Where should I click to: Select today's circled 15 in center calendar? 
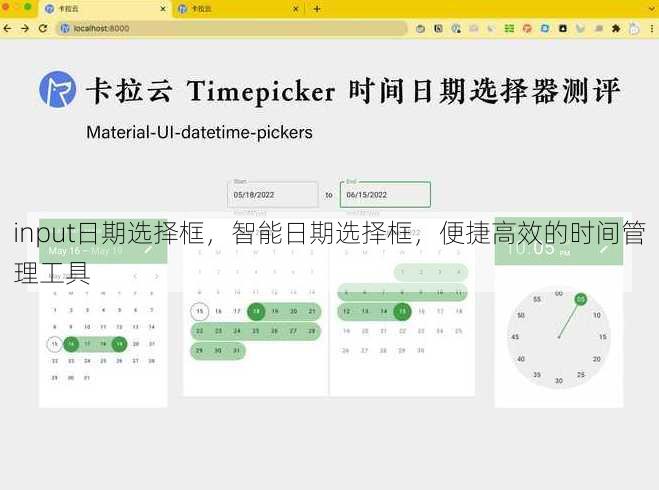coord(199,311)
